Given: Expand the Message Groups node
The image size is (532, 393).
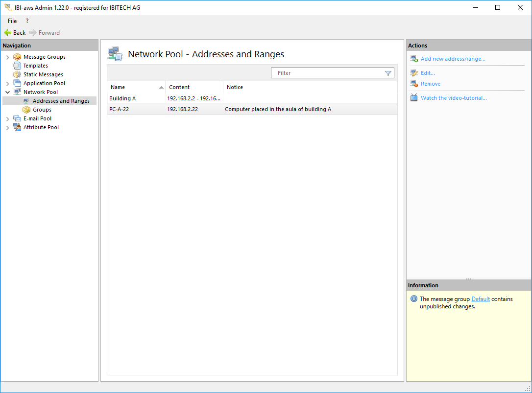Looking at the screenshot, I should click(x=7, y=57).
